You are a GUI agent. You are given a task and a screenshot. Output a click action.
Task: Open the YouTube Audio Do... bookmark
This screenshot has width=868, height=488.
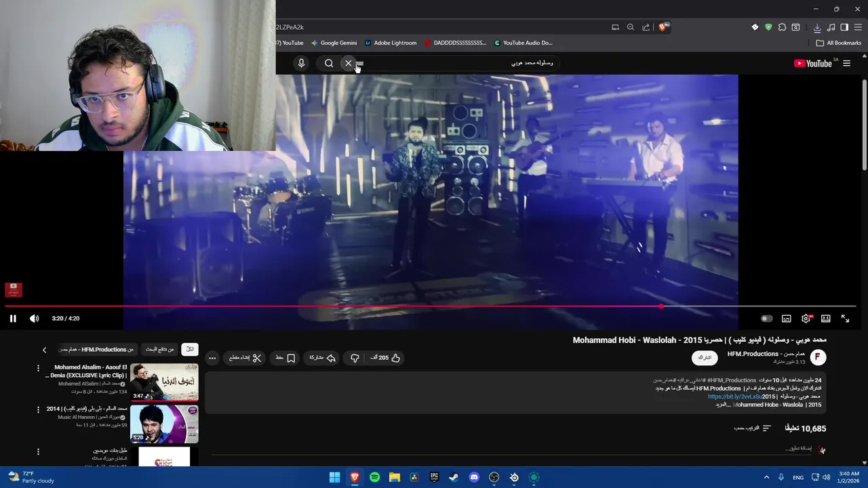523,43
